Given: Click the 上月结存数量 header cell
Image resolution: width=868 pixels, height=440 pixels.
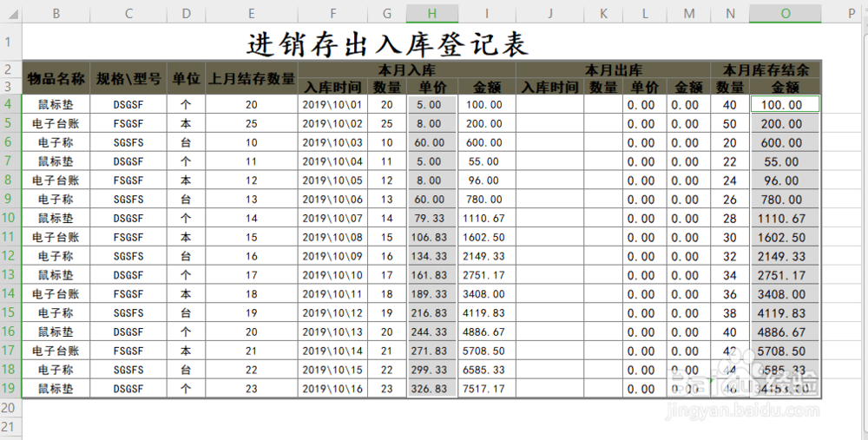Looking at the screenshot, I should click(x=252, y=77).
